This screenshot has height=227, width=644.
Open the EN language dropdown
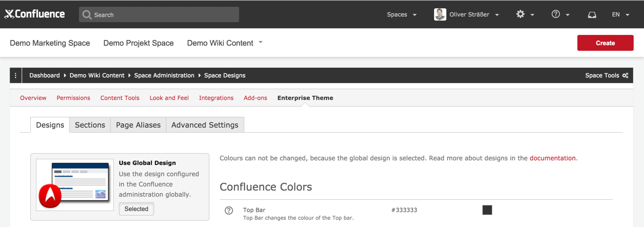click(x=620, y=14)
